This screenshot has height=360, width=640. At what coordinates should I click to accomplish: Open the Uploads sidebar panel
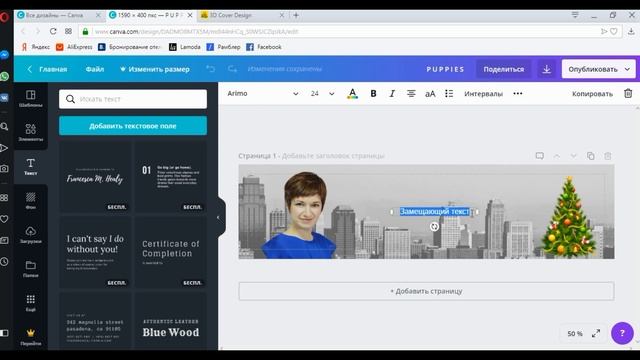[31, 235]
